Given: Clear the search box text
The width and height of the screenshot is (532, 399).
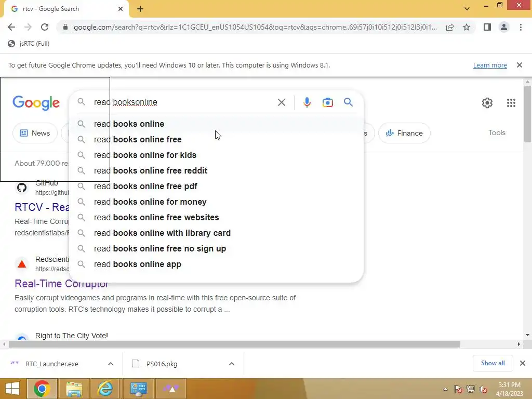Looking at the screenshot, I should [x=281, y=102].
